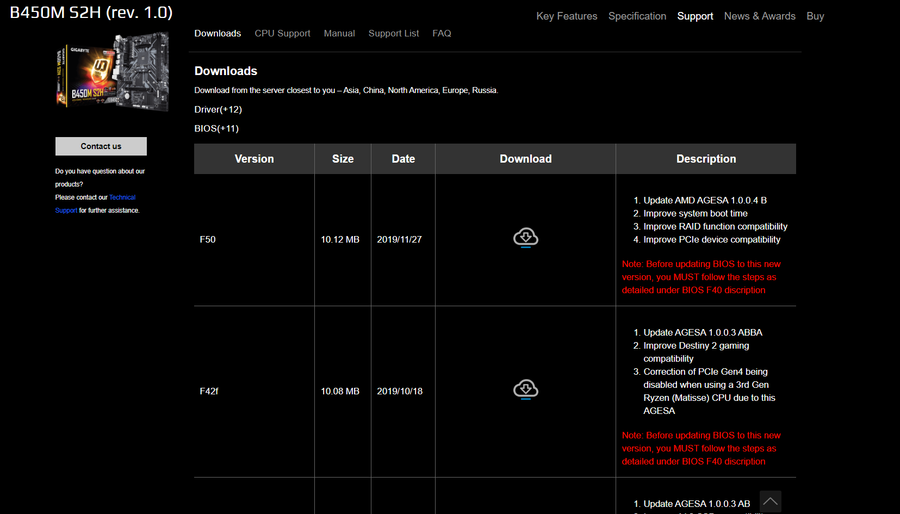Click the Description column header

pyautogui.click(x=706, y=159)
